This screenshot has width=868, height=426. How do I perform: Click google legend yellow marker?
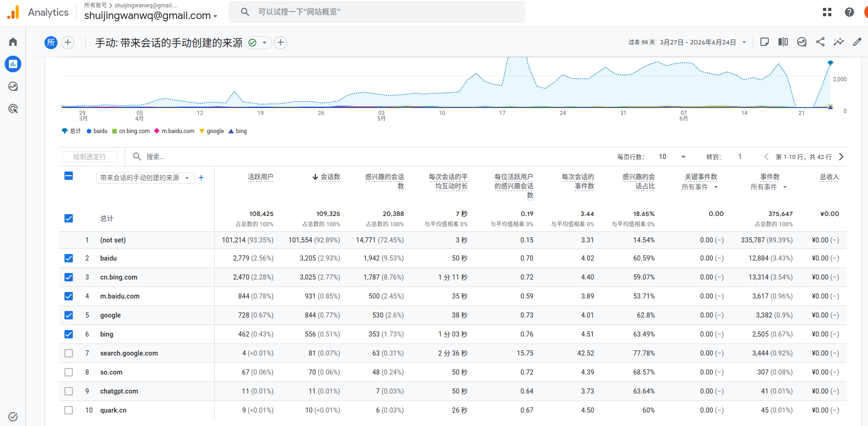click(x=202, y=131)
